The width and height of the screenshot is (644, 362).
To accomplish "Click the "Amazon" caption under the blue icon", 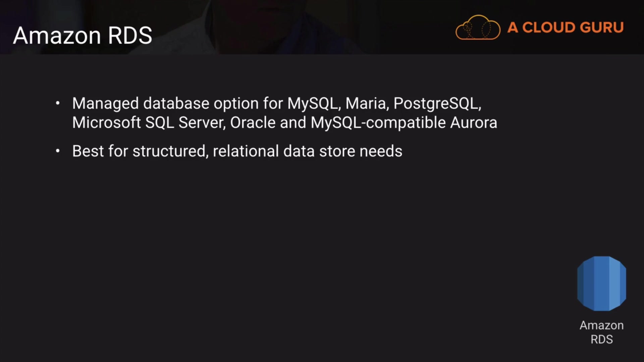I will click(x=601, y=325).
